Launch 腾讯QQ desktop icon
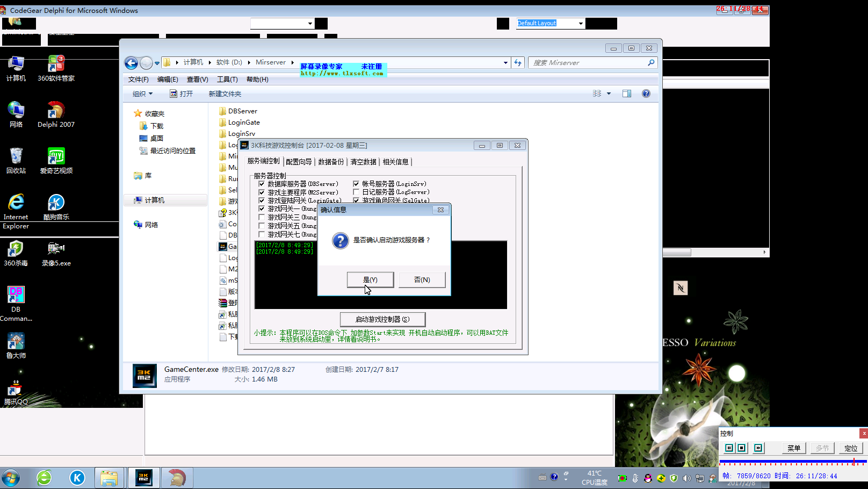868x489 pixels. [x=16, y=392]
